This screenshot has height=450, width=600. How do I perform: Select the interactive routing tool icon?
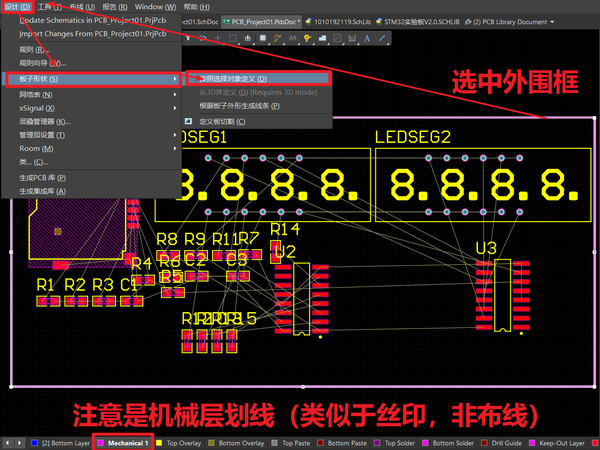(x=277, y=38)
